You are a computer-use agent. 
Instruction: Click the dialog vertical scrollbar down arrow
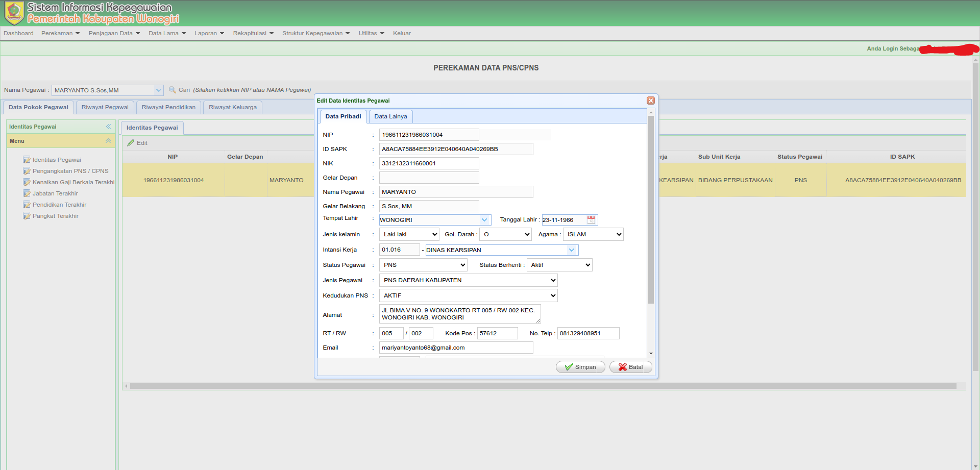pyautogui.click(x=651, y=354)
